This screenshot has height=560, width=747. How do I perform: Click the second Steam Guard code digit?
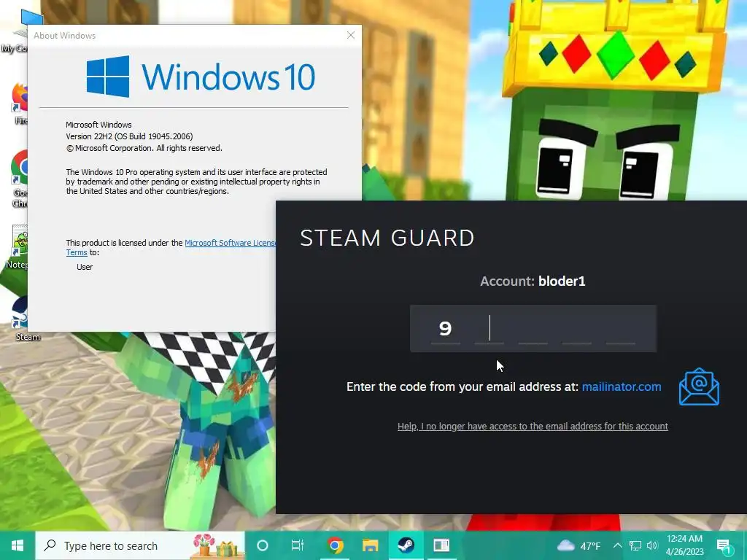coord(489,329)
